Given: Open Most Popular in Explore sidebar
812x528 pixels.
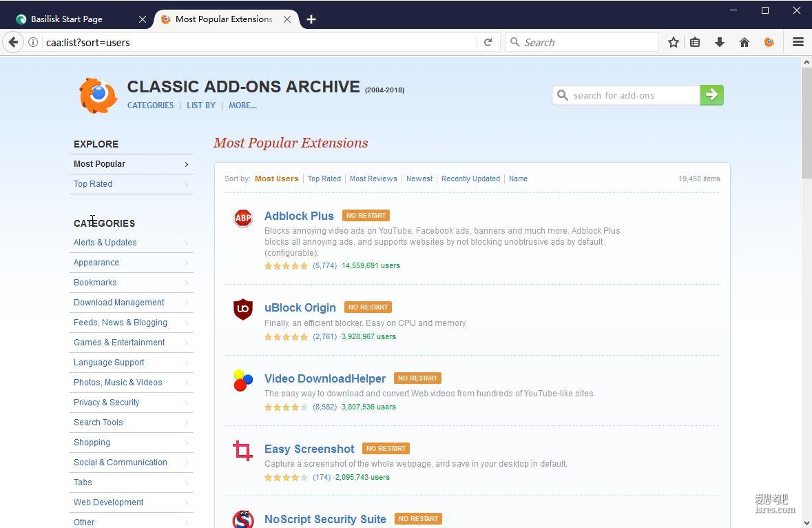Looking at the screenshot, I should [x=132, y=164].
